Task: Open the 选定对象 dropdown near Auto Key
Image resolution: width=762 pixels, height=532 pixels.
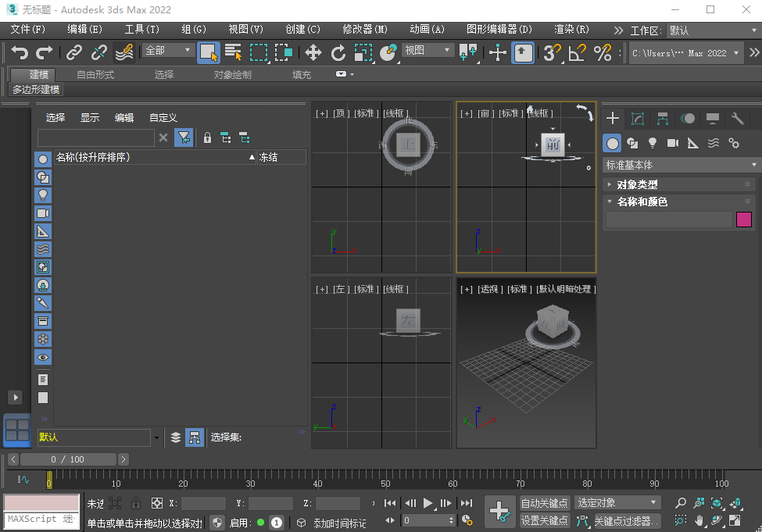Action: [617, 502]
